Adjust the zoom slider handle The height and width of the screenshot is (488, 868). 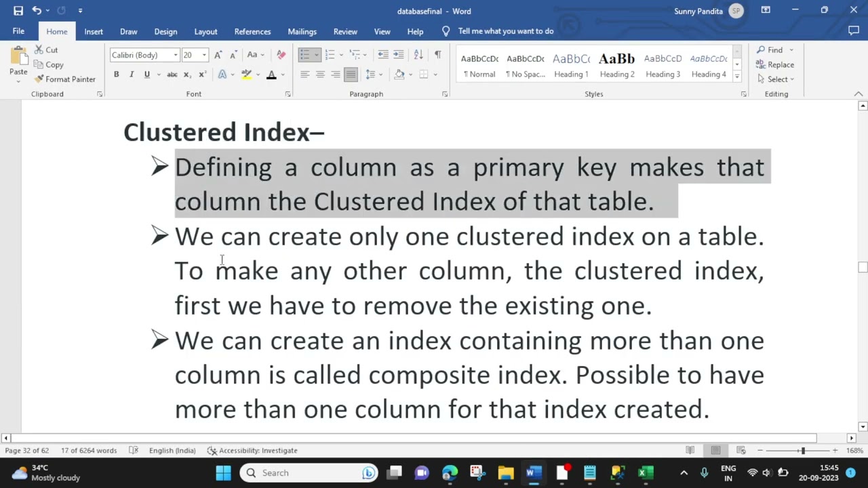(x=802, y=451)
